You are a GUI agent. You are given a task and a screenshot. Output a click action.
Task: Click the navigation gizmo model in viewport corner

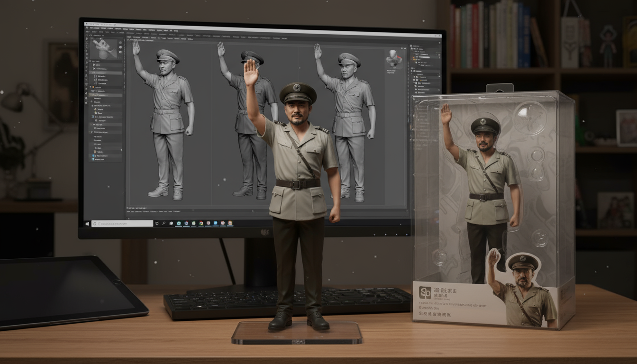point(394,59)
